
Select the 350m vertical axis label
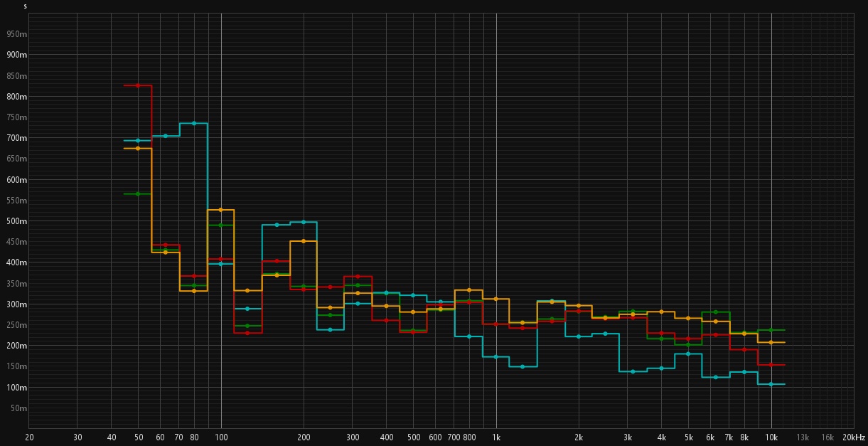(x=17, y=284)
